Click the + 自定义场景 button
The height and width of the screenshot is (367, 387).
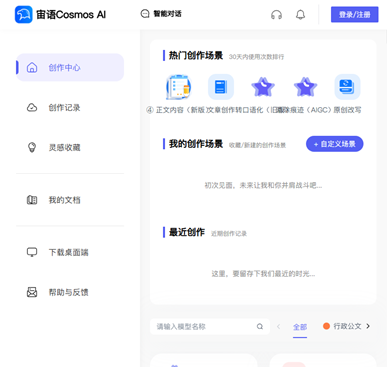335,144
